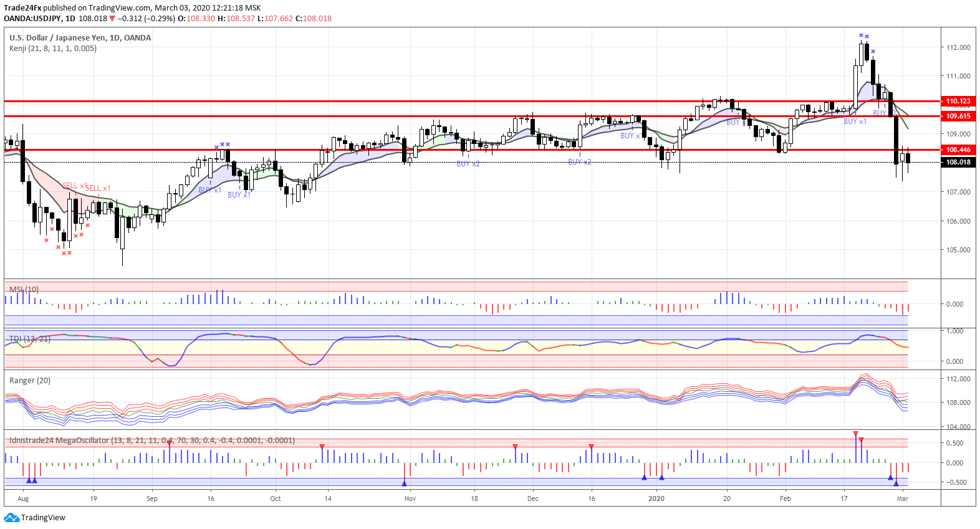
Task: Click the Oct date on the time axis
Action: coord(276,498)
